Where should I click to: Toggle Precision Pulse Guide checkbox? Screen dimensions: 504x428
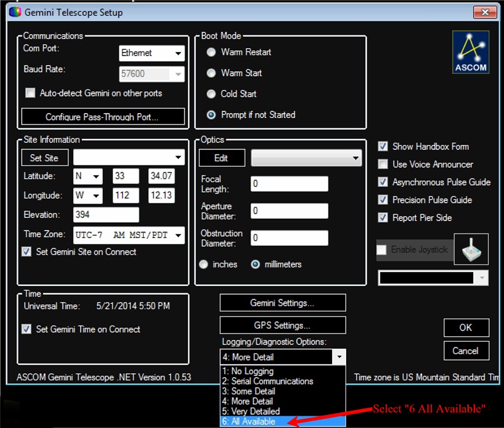click(x=382, y=200)
